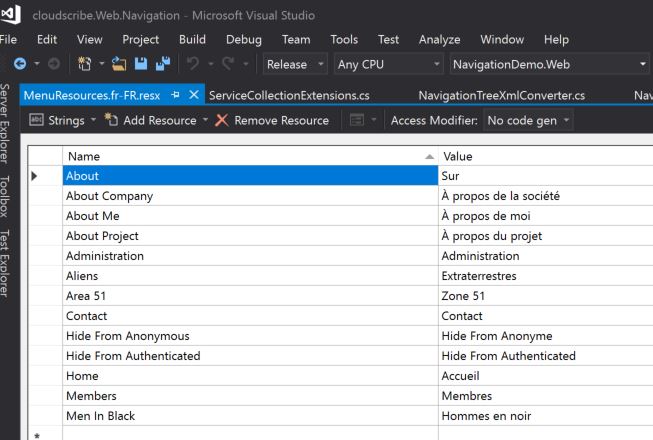Open the Toolbox side panel tab
The width and height of the screenshot is (653, 440).
coord(5,196)
